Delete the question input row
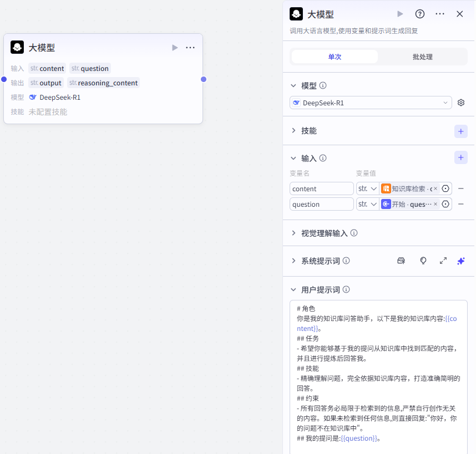This screenshot has height=454, width=476. point(461,204)
